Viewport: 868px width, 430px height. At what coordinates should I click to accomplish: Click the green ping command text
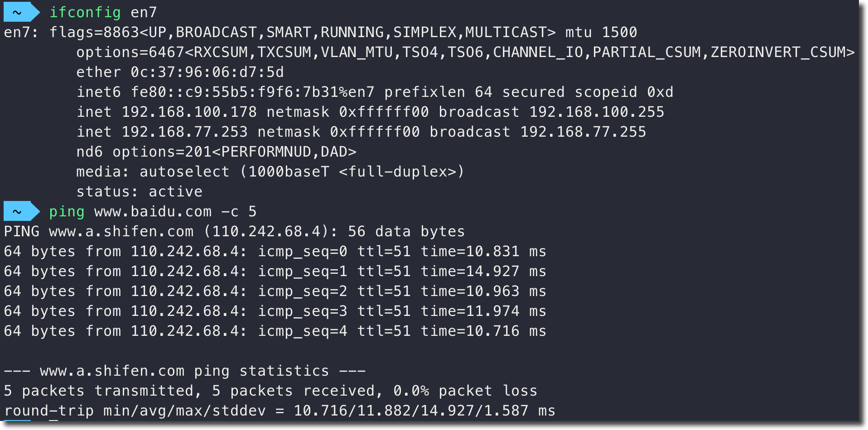click(67, 211)
